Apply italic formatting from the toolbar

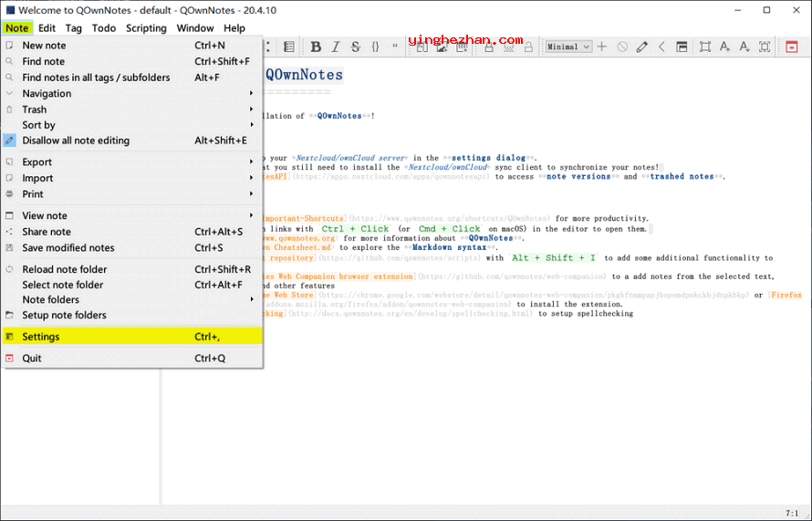click(336, 47)
